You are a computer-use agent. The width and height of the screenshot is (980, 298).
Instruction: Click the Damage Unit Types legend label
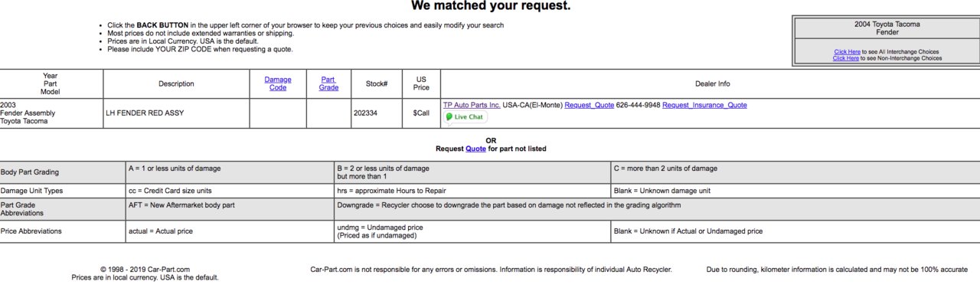32,191
